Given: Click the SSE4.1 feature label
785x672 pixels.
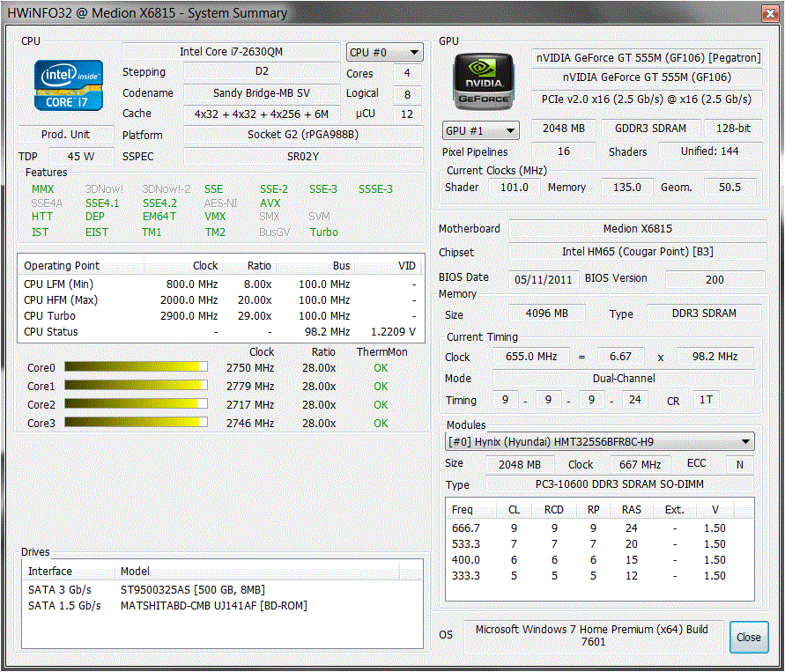Looking at the screenshot, I should (102, 203).
